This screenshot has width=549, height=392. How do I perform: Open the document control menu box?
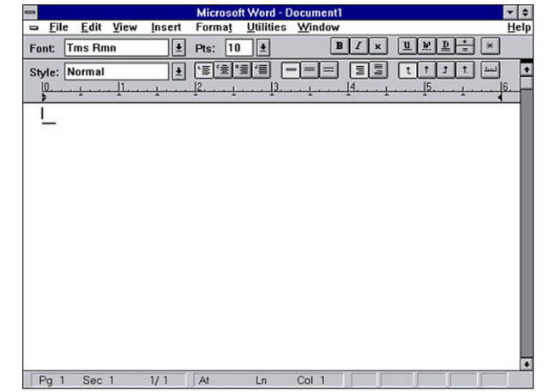(33, 27)
